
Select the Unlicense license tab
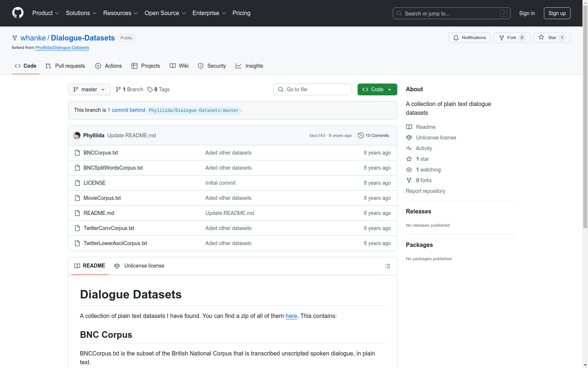click(139, 266)
